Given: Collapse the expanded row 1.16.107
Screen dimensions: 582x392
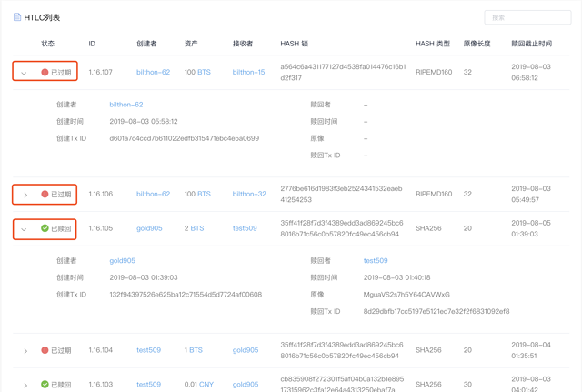Looking at the screenshot, I should [x=25, y=73].
